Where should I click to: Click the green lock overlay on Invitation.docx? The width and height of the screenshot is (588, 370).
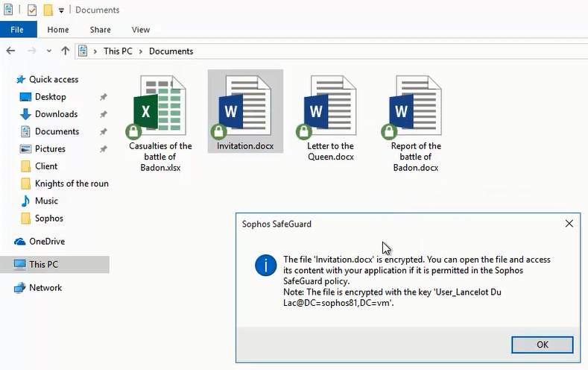218,132
